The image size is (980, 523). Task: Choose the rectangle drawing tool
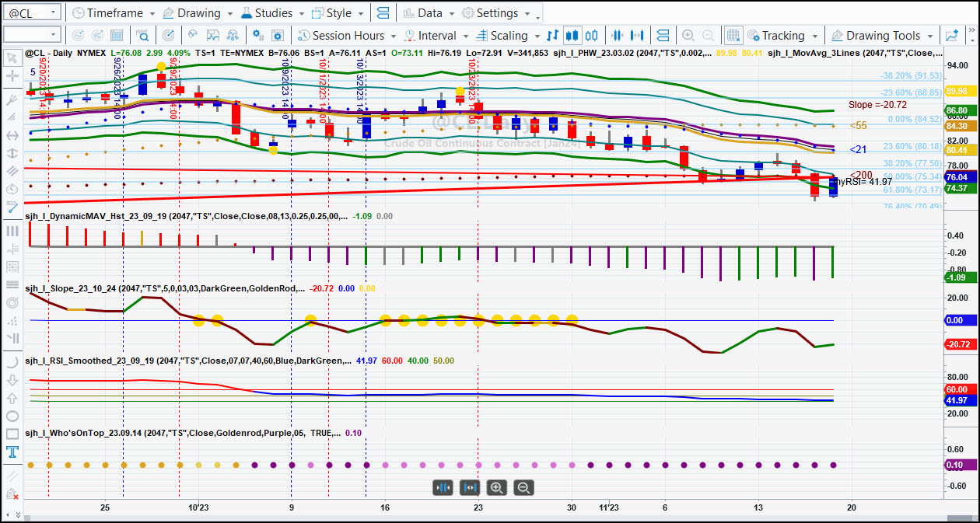pos(12,434)
